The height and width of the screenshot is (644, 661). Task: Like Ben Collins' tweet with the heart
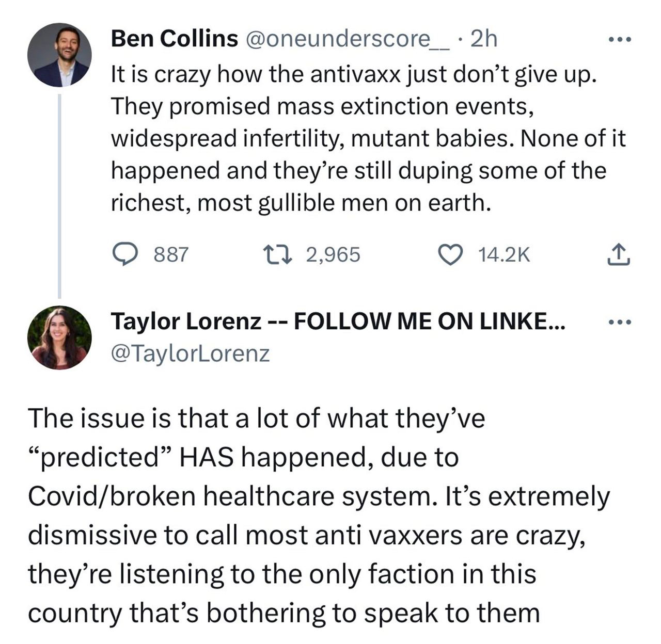[450, 254]
